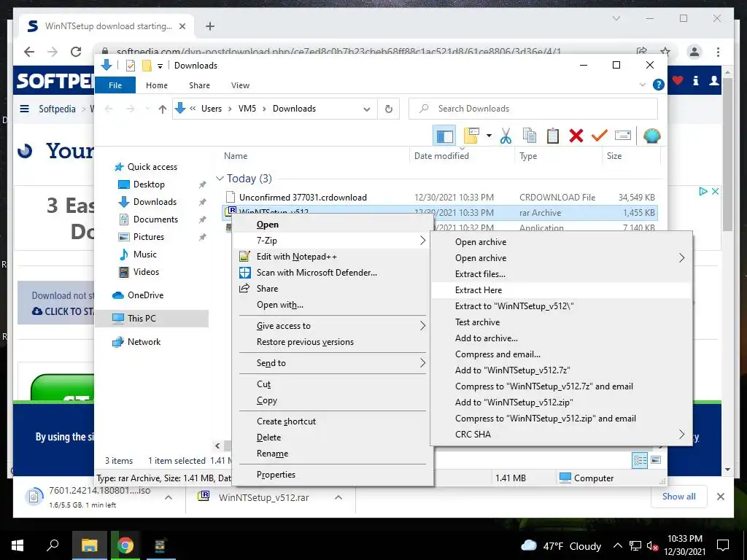Screen dimensions: 747x560
Task: Click the scissors Cut icon in the Explorer toolbar
Action: pos(506,136)
